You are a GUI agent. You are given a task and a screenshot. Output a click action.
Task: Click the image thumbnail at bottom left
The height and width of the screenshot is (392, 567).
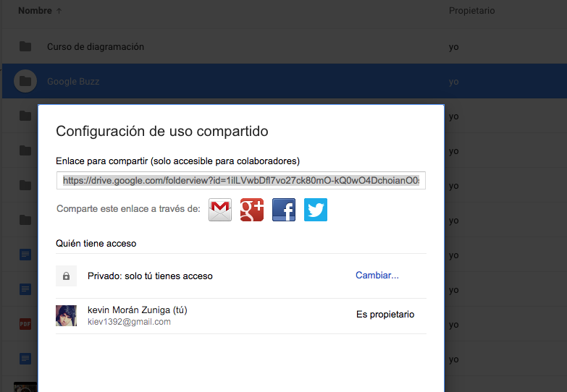25,387
